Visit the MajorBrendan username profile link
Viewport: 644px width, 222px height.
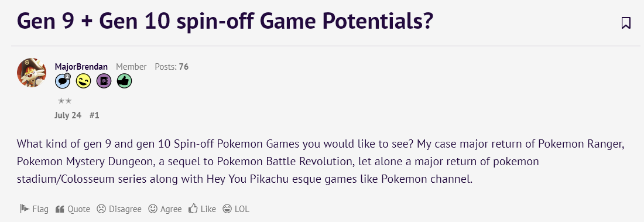[x=81, y=67]
